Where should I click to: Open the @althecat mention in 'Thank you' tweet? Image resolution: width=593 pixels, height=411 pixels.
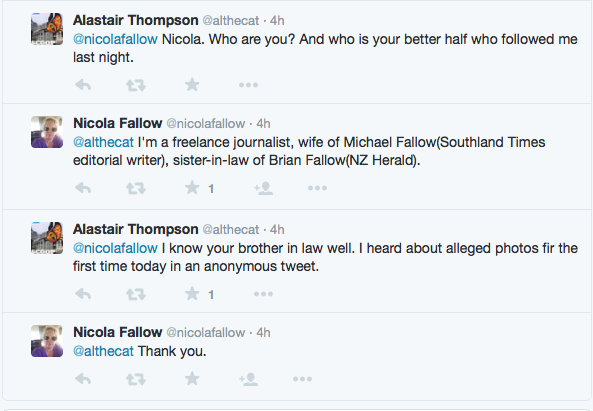103,351
